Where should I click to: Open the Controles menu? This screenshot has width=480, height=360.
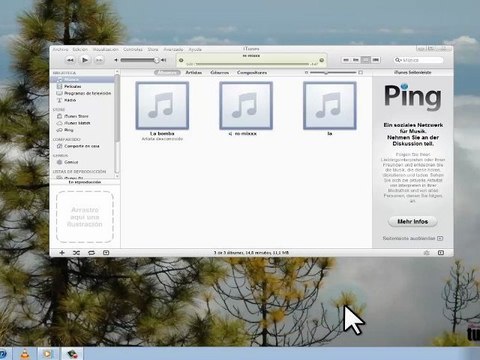pos(133,49)
